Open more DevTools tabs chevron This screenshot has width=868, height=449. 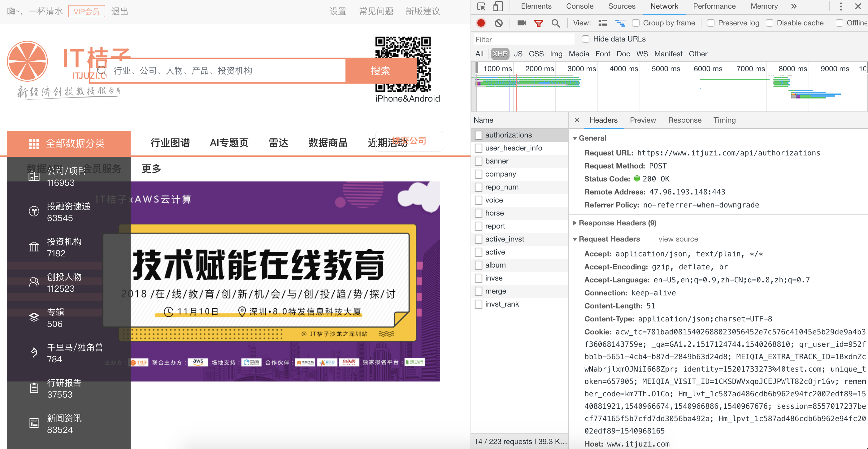click(794, 7)
